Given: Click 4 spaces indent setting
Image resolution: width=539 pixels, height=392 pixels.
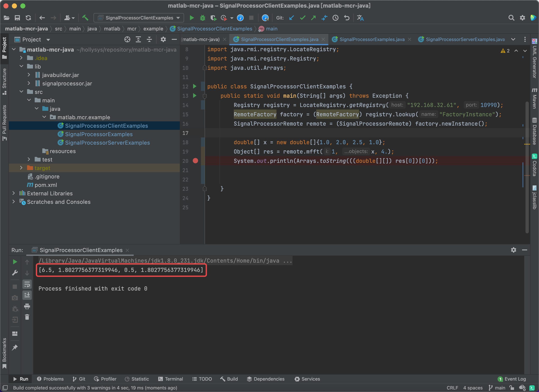Looking at the screenshot, I should click(473, 388).
